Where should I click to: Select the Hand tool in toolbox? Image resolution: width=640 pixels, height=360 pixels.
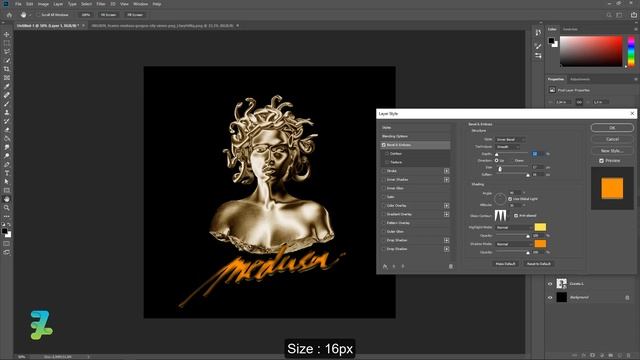click(x=7, y=199)
